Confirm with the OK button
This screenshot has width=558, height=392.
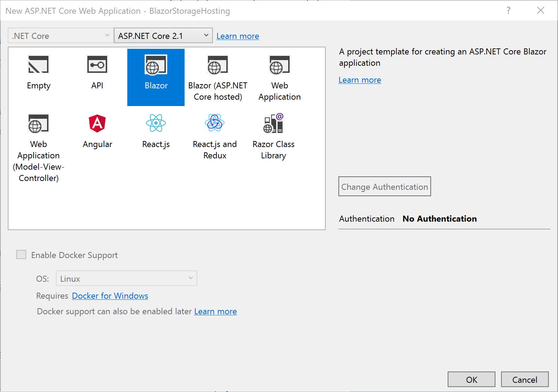coord(471,379)
